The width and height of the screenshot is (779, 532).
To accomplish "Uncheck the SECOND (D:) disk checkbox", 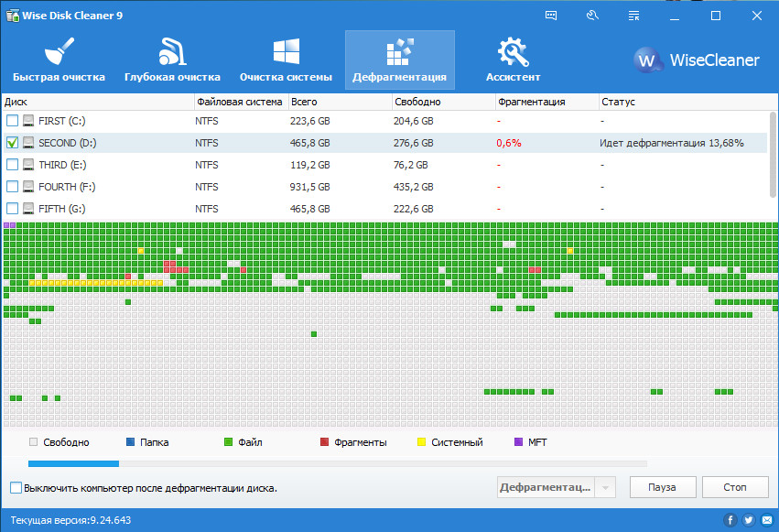I will 12,143.
